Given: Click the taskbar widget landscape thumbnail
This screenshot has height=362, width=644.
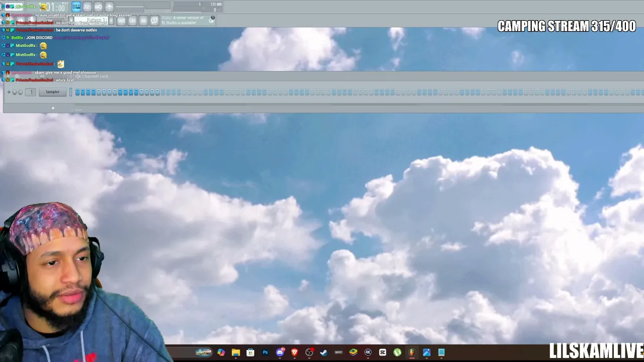Looking at the screenshot, I should click(203, 352).
